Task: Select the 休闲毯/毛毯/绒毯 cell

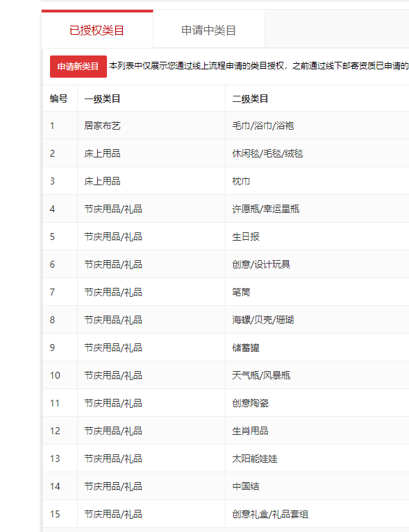Action: [x=267, y=154]
